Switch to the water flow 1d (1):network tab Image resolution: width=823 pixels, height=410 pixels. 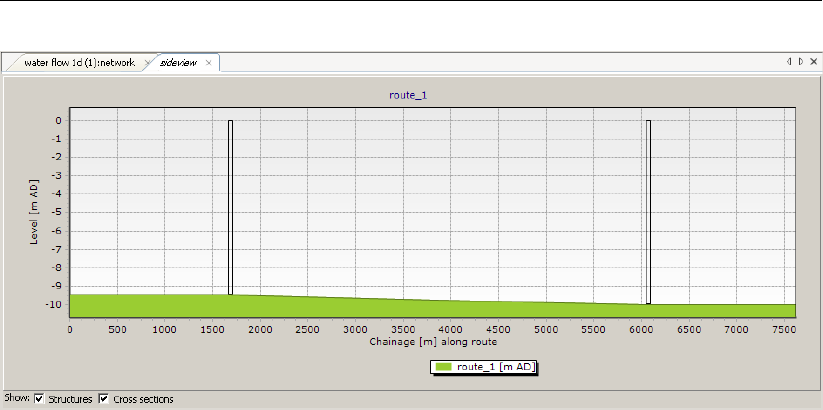(79, 62)
